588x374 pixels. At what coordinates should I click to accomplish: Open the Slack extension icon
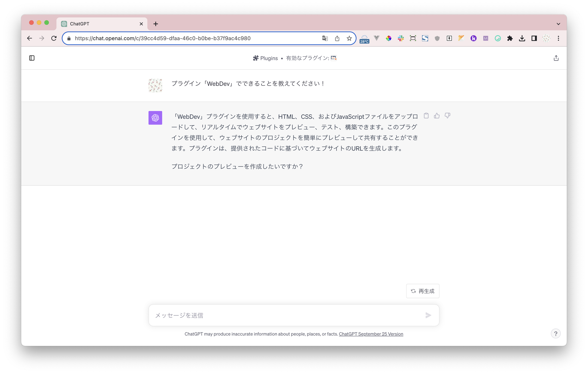(401, 38)
